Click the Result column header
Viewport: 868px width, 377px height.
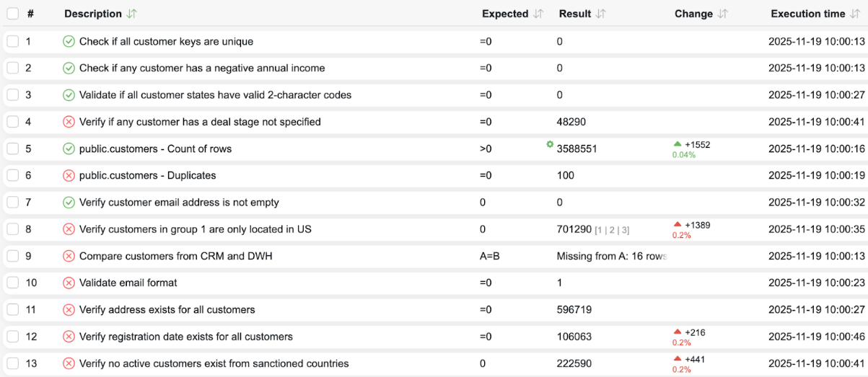[x=575, y=14]
